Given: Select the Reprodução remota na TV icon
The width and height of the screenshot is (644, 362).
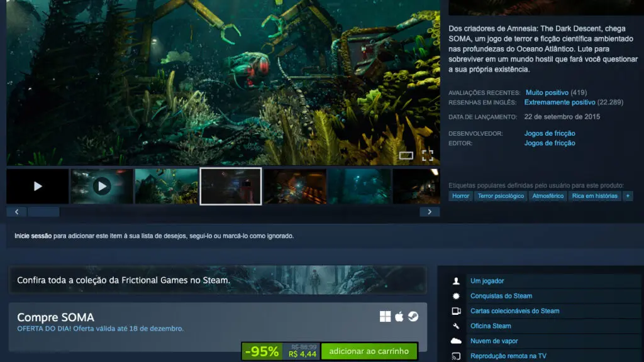Looking at the screenshot, I should tap(456, 355).
